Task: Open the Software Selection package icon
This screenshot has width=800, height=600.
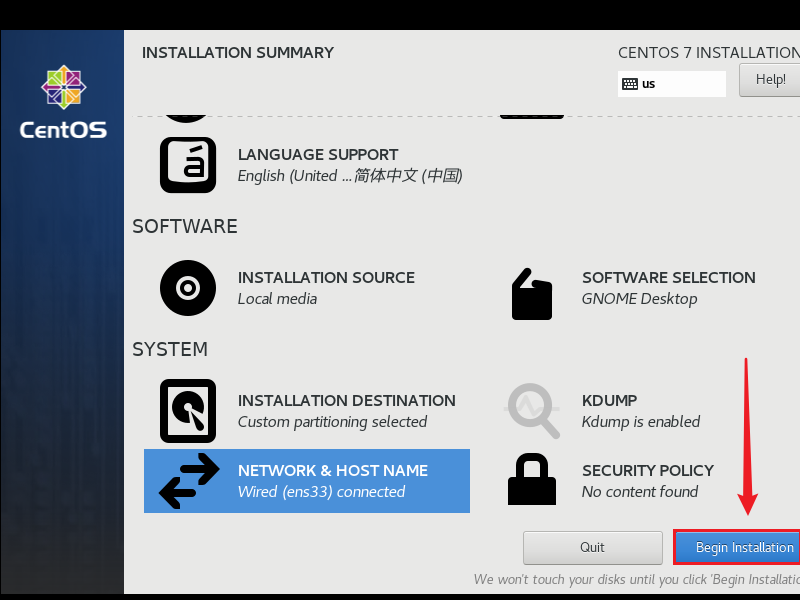Action: pos(532,294)
